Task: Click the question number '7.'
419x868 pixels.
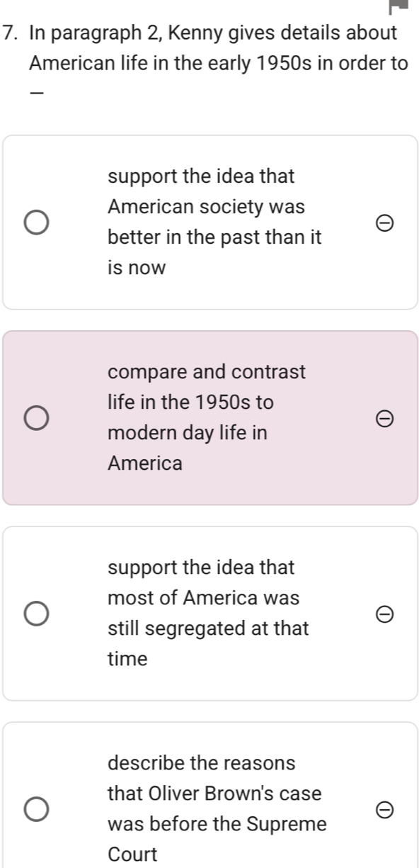Action: (12, 33)
